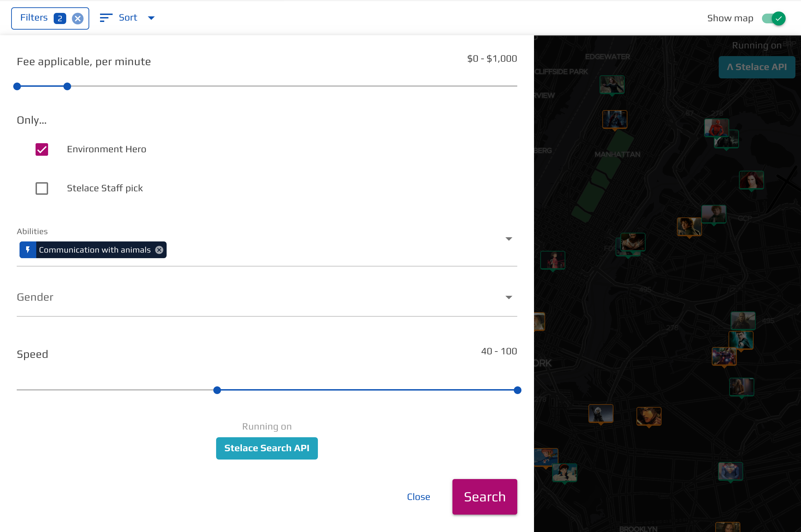This screenshot has width=801, height=532.
Task: Click the Stelace Staff pick label
Action: coord(105,188)
